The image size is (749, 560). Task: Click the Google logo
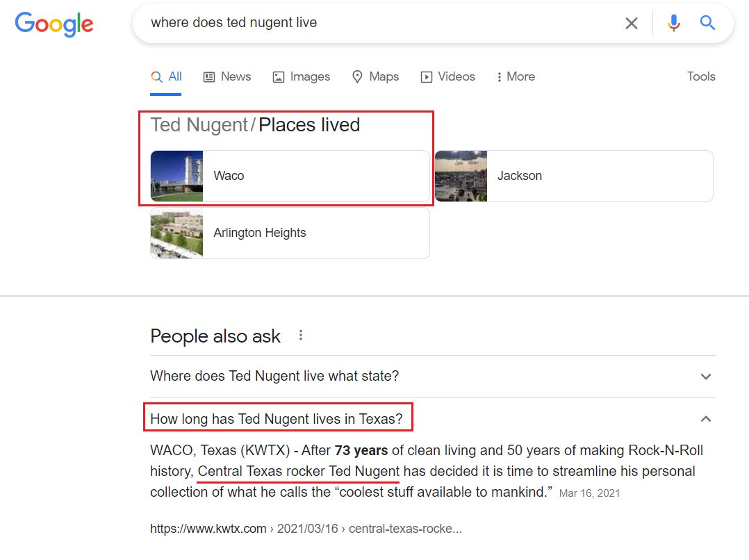pos(54,24)
